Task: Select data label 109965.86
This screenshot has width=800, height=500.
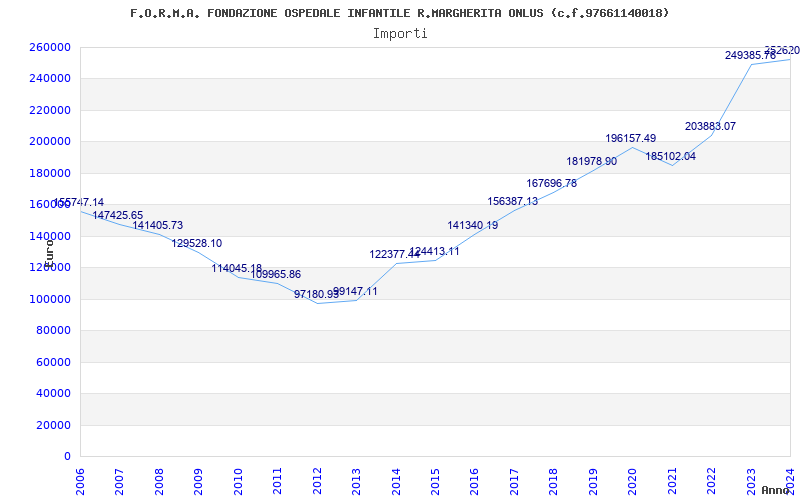Action: [x=276, y=274]
